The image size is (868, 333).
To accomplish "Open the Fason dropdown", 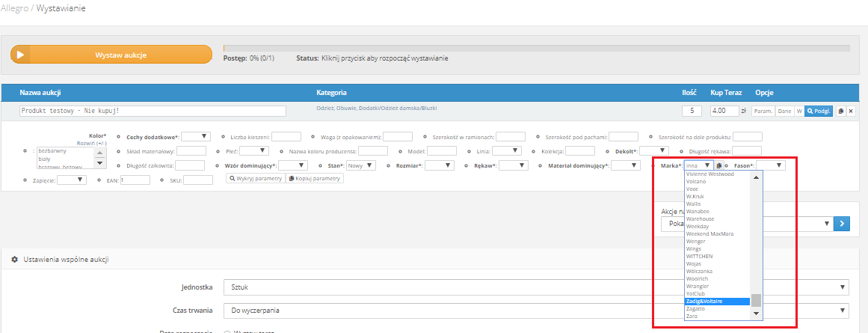I will tap(769, 165).
